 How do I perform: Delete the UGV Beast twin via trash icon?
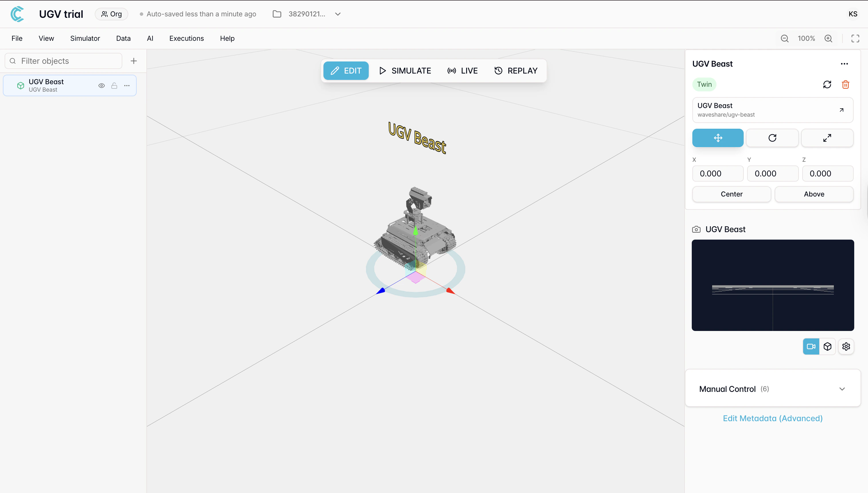tap(845, 84)
